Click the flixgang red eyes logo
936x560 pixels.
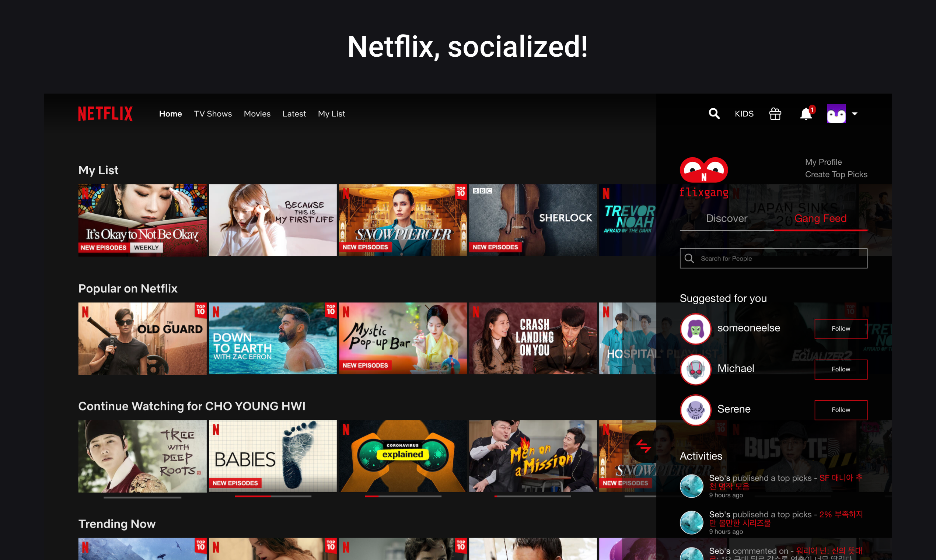pos(704,170)
